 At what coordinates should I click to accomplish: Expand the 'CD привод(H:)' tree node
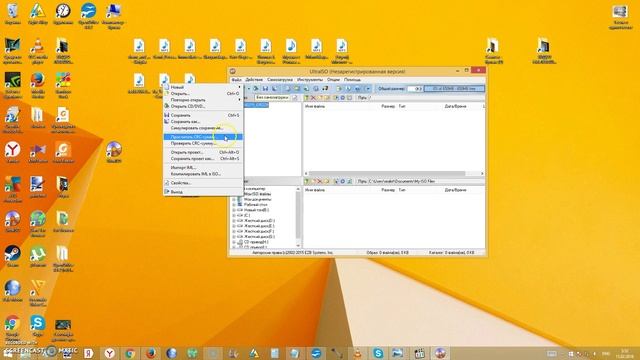[x=234, y=242]
